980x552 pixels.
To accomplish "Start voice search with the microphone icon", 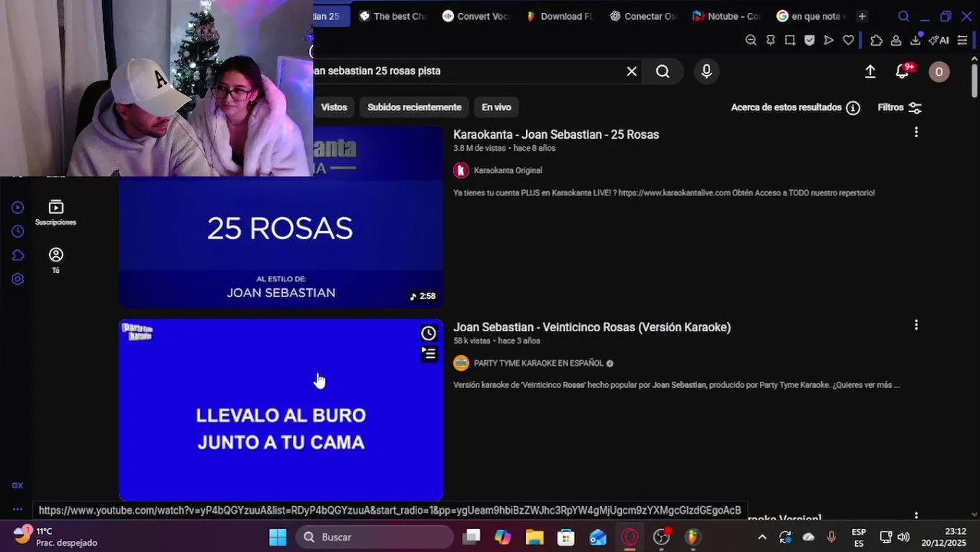I will pos(706,71).
